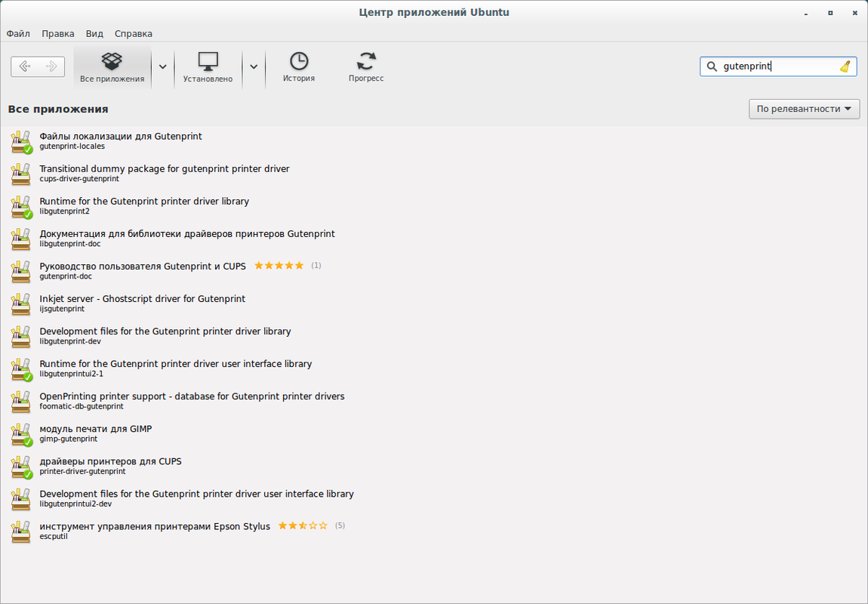Show Installed (Установлено) software
The height and width of the screenshot is (604, 868).
(x=208, y=67)
